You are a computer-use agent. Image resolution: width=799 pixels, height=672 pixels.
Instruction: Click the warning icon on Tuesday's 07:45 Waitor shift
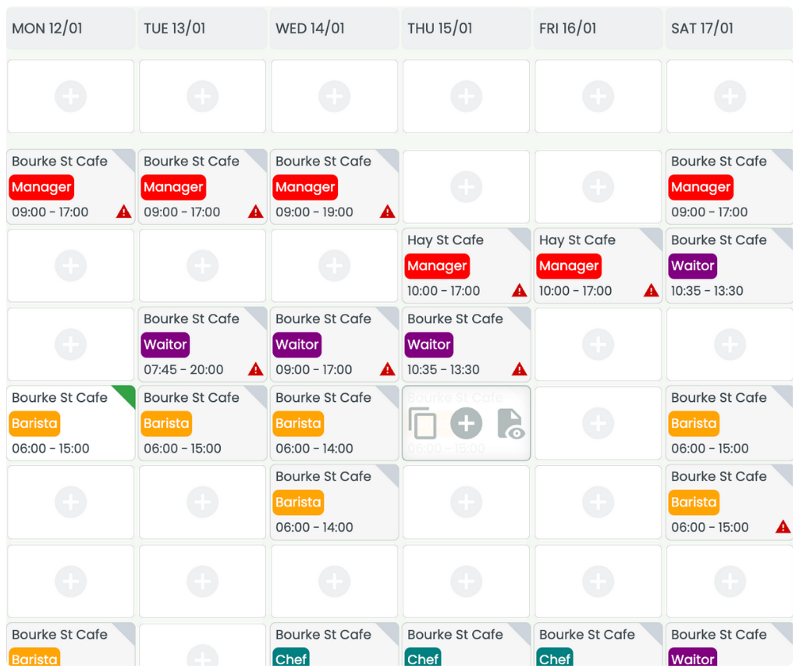click(x=256, y=369)
